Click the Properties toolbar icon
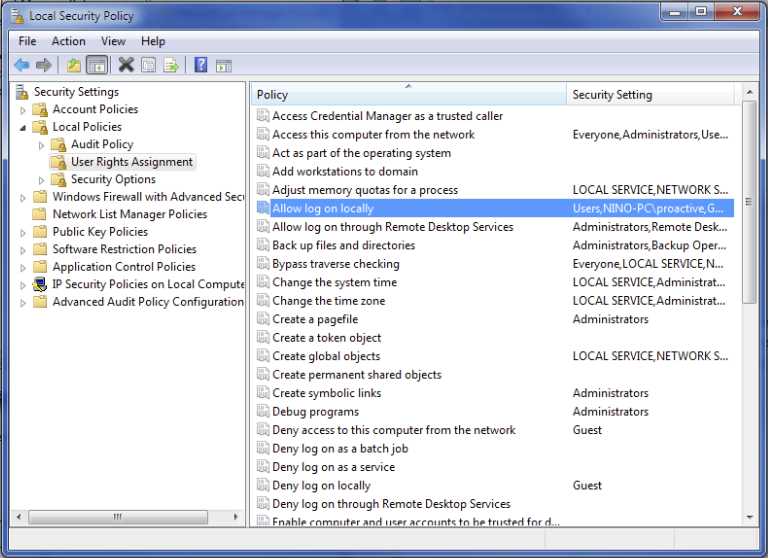Image resolution: width=768 pixels, height=558 pixels. tap(148, 65)
